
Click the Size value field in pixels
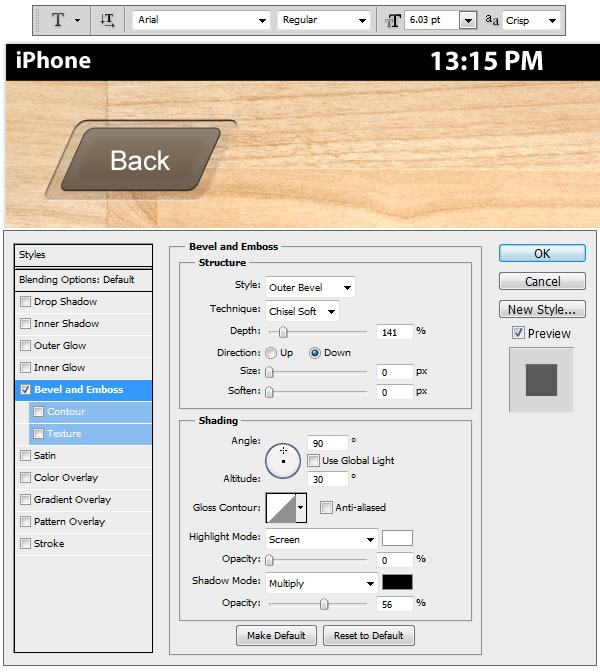(395, 372)
